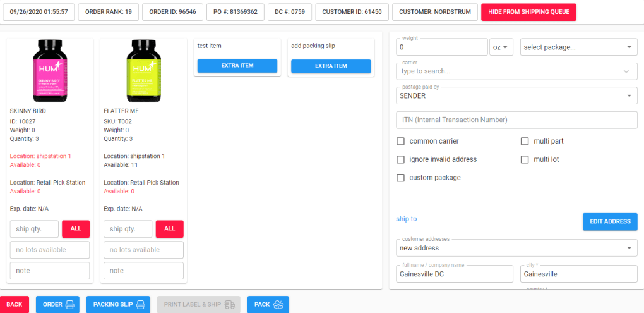
Task: Enable multi part checkbox
Action: 525,141
